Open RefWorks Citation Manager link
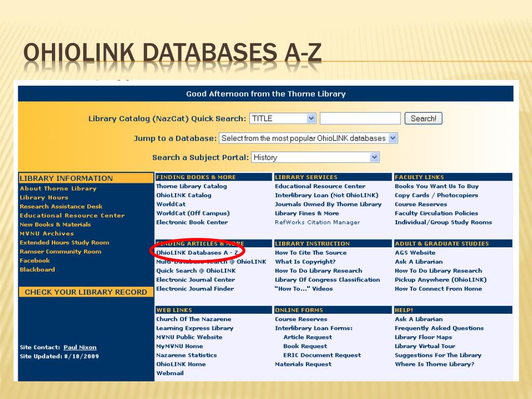 click(317, 222)
